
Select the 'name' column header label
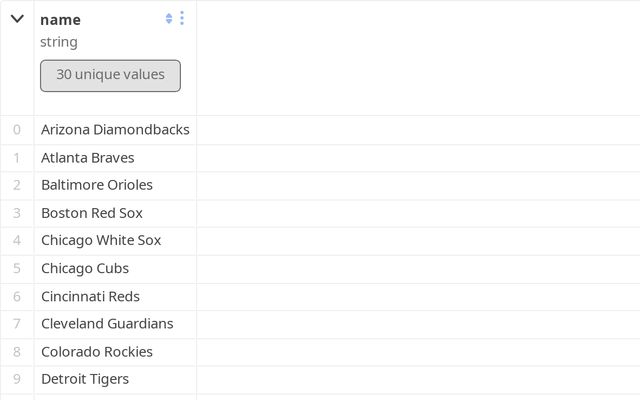[x=61, y=19]
